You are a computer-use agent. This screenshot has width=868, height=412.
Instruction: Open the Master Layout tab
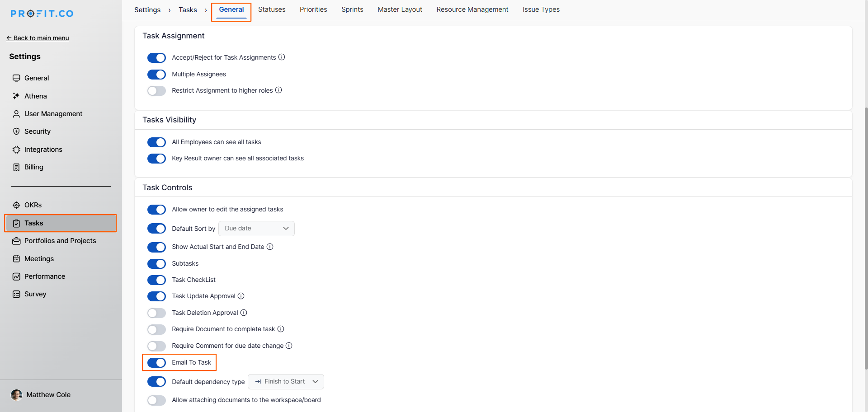coord(400,9)
